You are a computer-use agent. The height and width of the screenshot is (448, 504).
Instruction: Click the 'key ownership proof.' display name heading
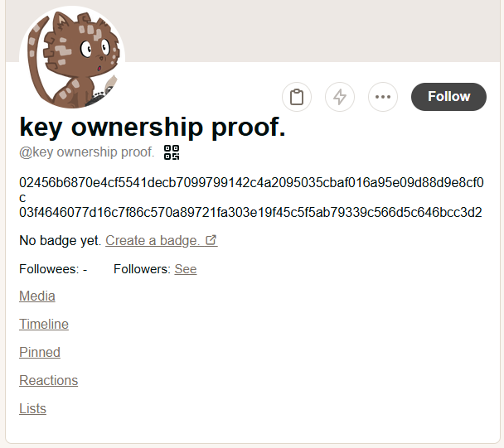153,127
